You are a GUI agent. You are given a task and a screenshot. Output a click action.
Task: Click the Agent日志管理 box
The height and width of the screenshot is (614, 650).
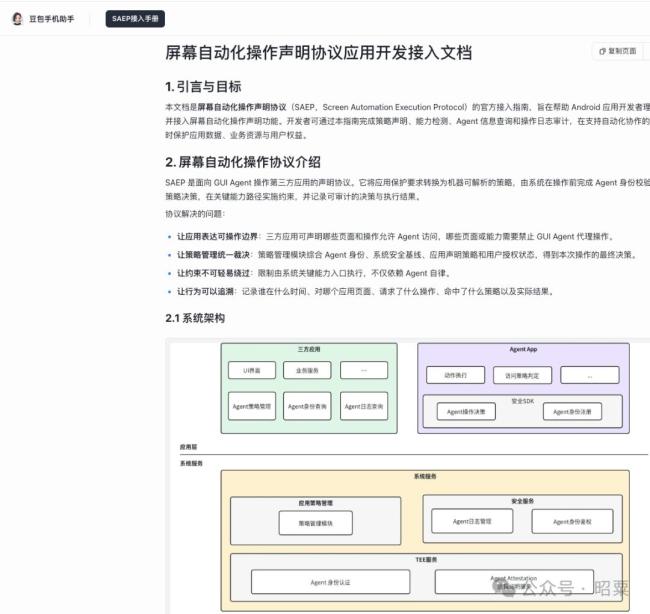pos(472,521)
